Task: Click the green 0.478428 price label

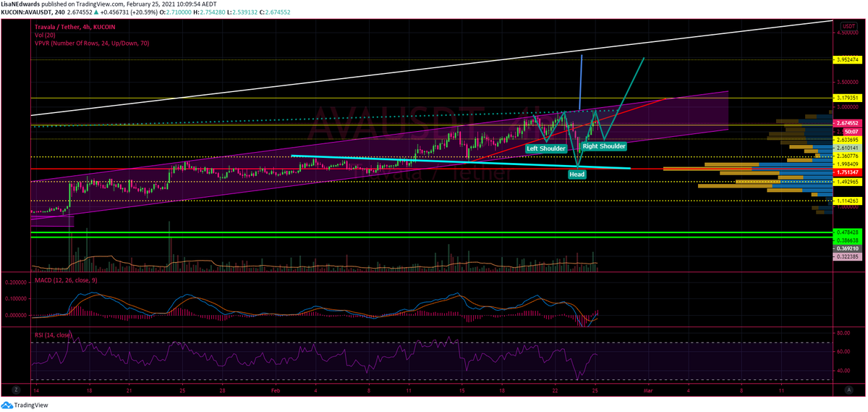Action: click(846, 232)
